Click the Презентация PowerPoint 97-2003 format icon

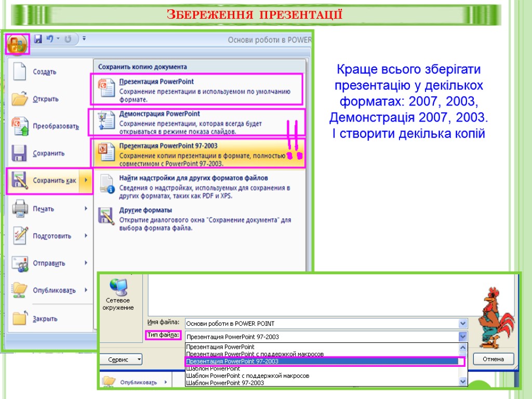106,152
